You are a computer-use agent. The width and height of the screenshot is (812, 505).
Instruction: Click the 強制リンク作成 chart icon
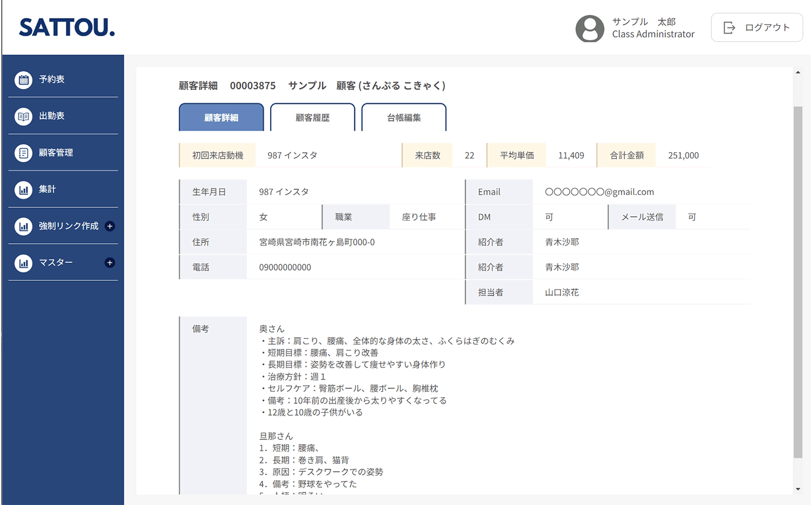[23, 226]
